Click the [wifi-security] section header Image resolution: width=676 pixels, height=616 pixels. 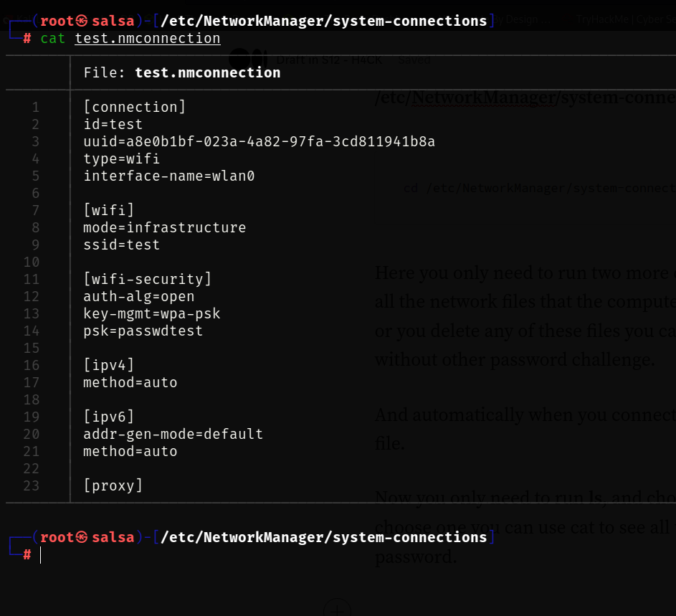(148, 279)
